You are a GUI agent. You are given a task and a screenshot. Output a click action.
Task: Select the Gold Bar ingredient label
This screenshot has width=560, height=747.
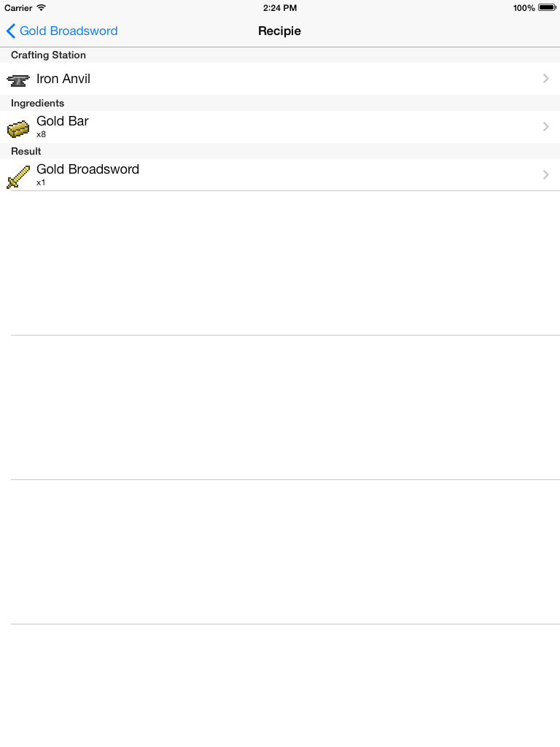[63, 121]
